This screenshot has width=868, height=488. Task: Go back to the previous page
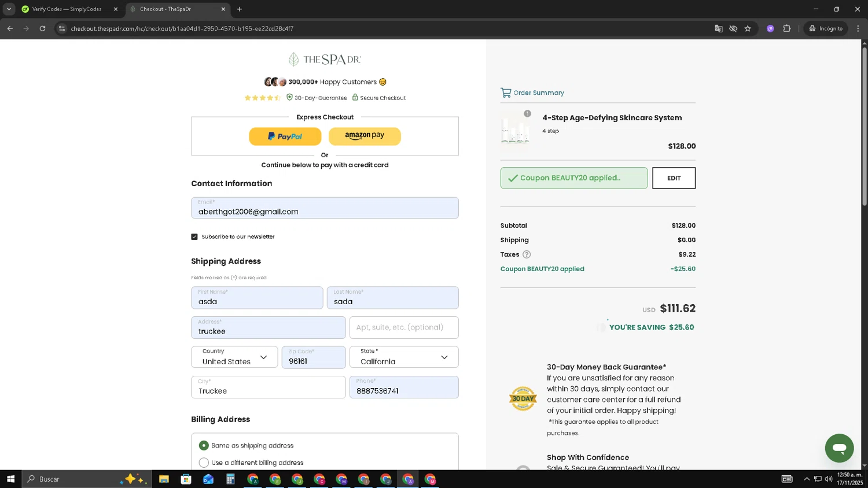tap(10, 28)
